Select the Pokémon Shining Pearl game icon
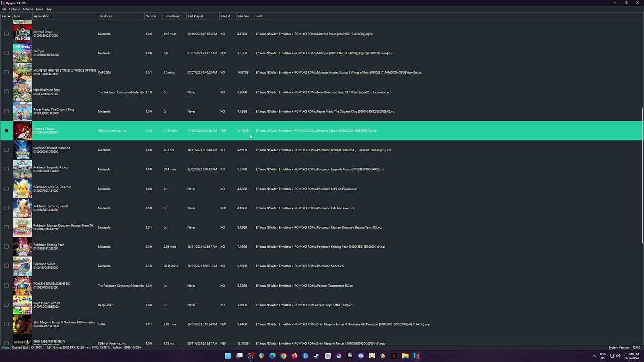The image size is (644, 362). coord(23,247)
